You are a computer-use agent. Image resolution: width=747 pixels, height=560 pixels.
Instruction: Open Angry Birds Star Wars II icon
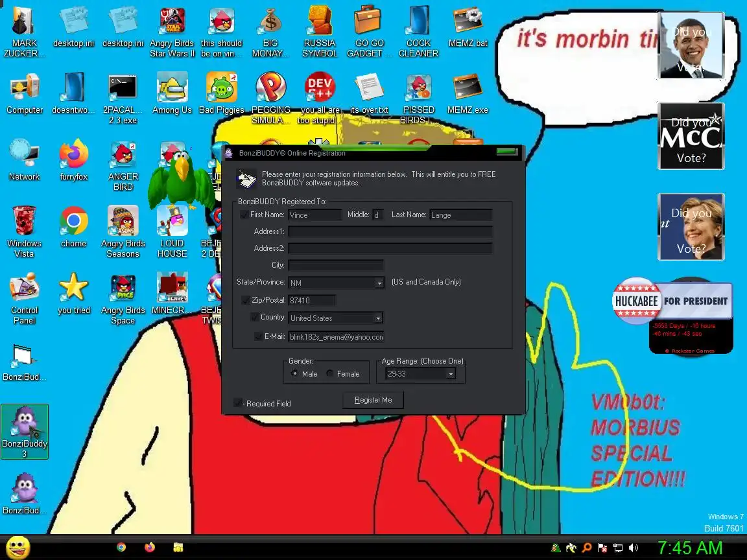pyautogui.click(x=172, y=32)
